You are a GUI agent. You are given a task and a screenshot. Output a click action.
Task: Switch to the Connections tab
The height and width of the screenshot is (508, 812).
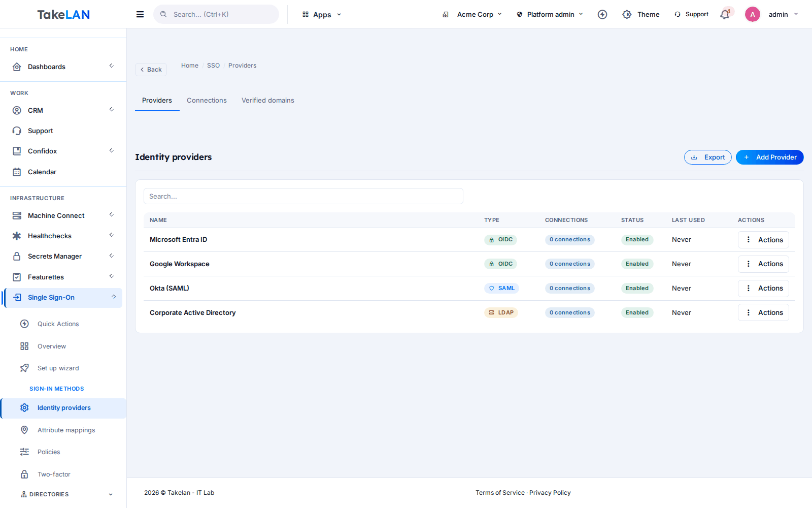point(207,100)
